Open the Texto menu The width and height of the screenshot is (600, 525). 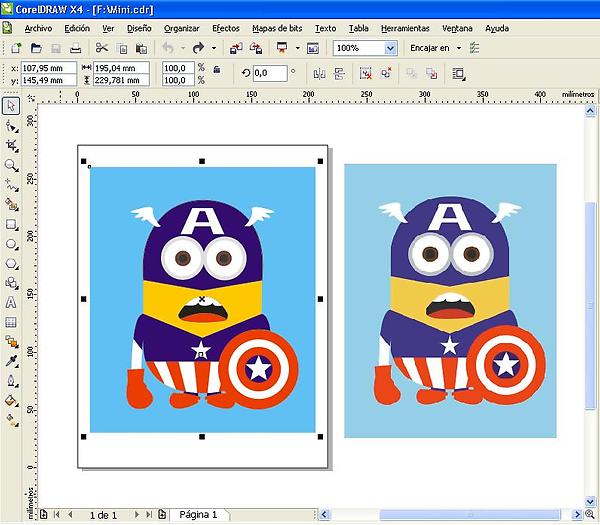click(325, 28)
